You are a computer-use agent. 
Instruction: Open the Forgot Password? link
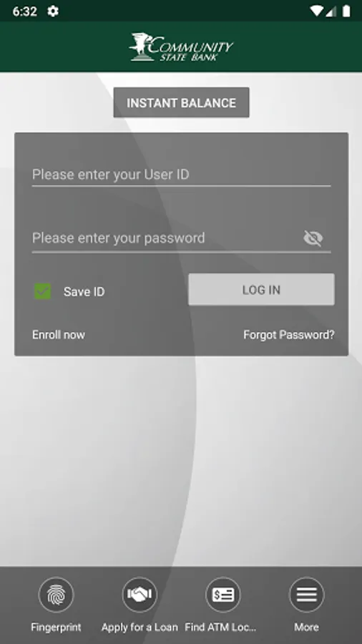coord(289,335)
